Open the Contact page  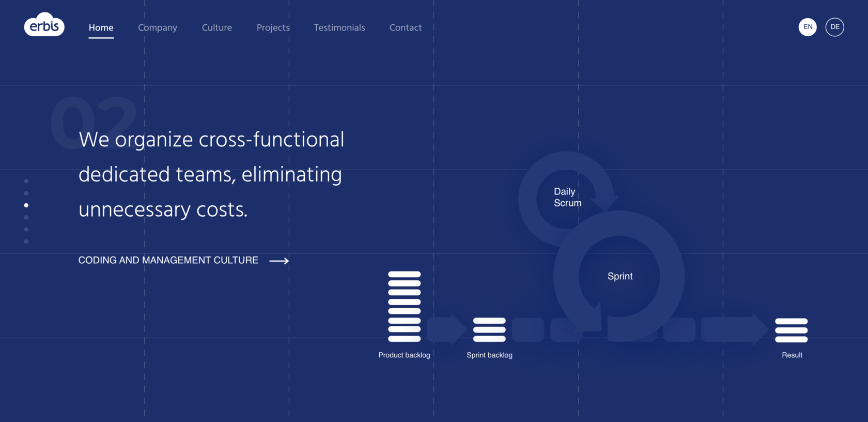tap(406, 28)
